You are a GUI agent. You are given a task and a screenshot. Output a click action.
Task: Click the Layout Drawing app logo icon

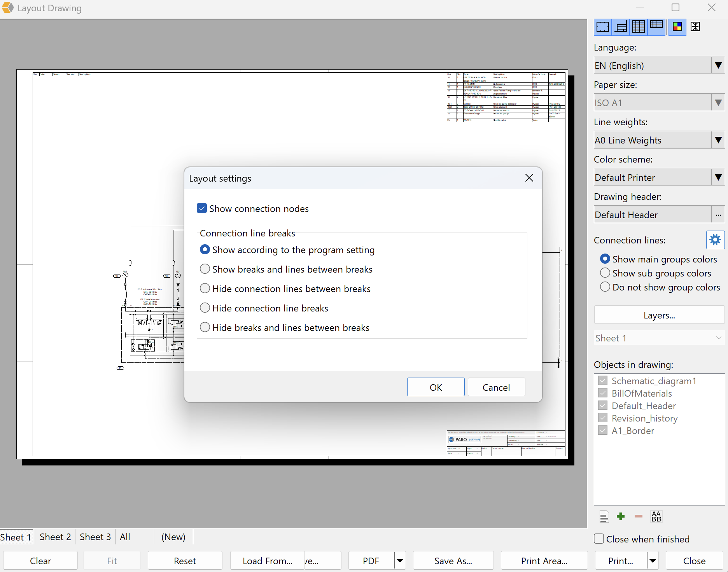click(x=8, y=8)
